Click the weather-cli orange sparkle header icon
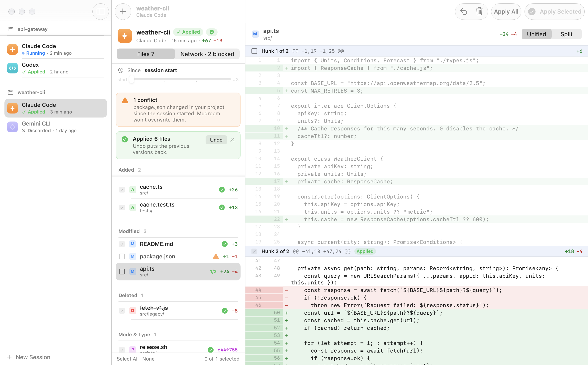The width and height of the screenshot is (588, 365). [x=125, y=36]
